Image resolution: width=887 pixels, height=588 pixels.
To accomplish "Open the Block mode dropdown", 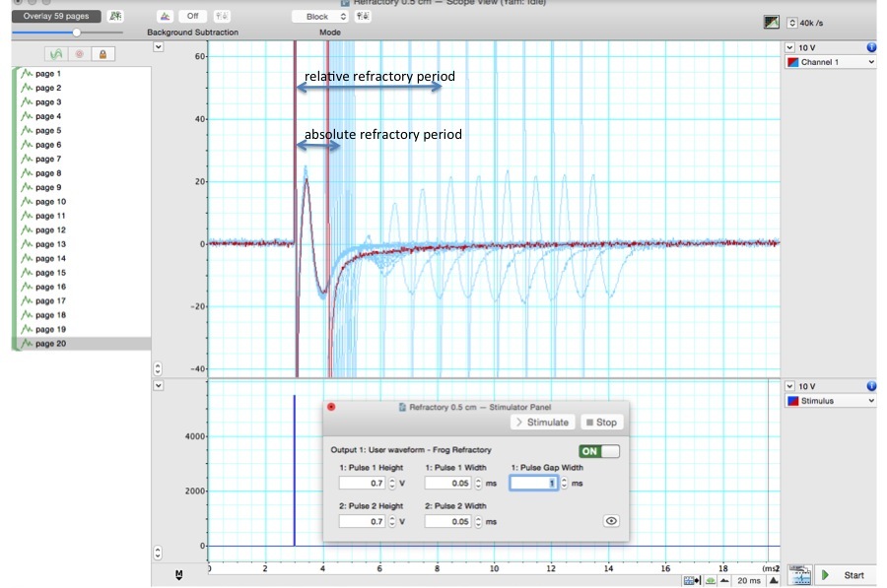I will pyautogui.click(x=320, y=17).
